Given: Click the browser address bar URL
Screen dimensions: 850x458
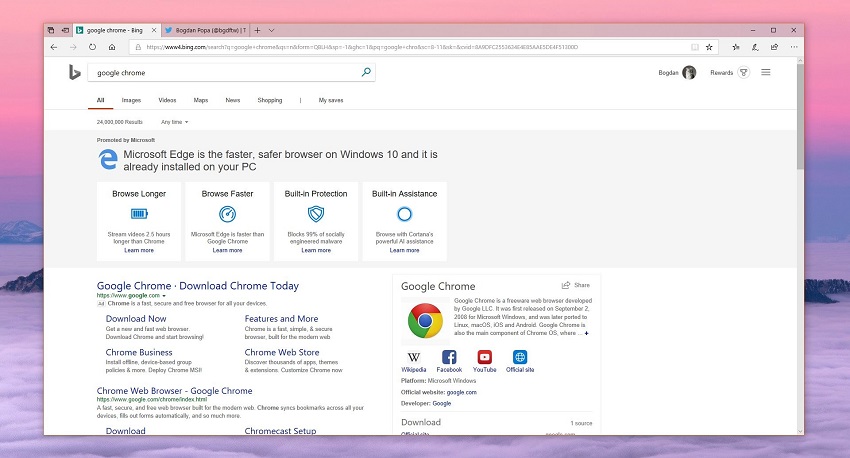Looking at the screenshot, I should [x=362, y=47].
